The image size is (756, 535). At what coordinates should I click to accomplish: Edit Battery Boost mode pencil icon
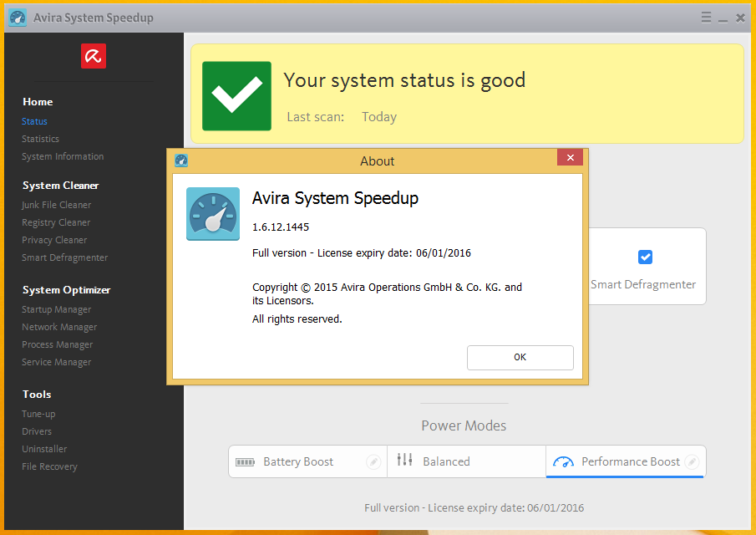coord(373,462)
